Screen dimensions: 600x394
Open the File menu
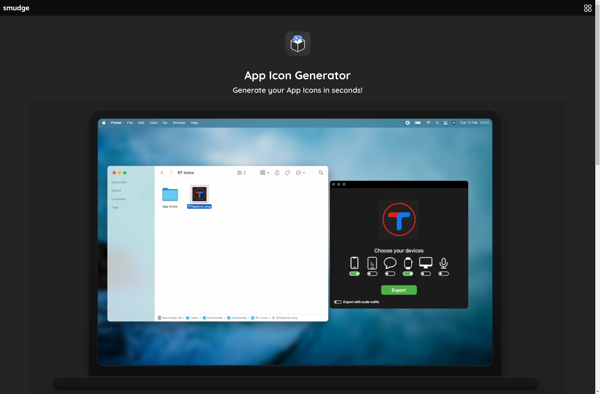click(x=130, y=123)
